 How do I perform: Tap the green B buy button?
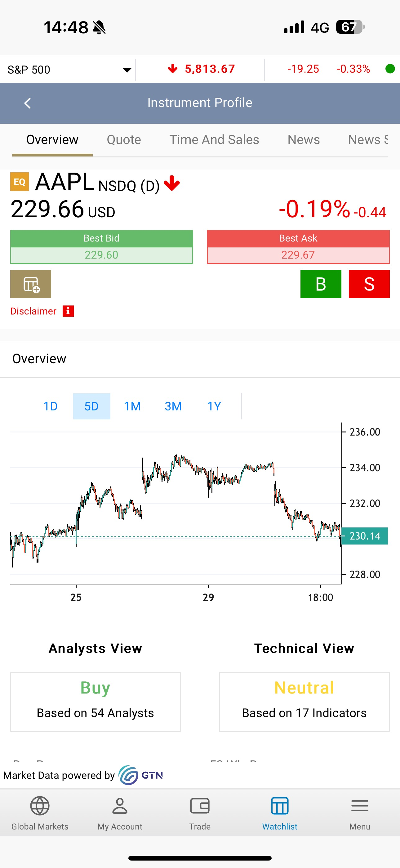point(321,284)
